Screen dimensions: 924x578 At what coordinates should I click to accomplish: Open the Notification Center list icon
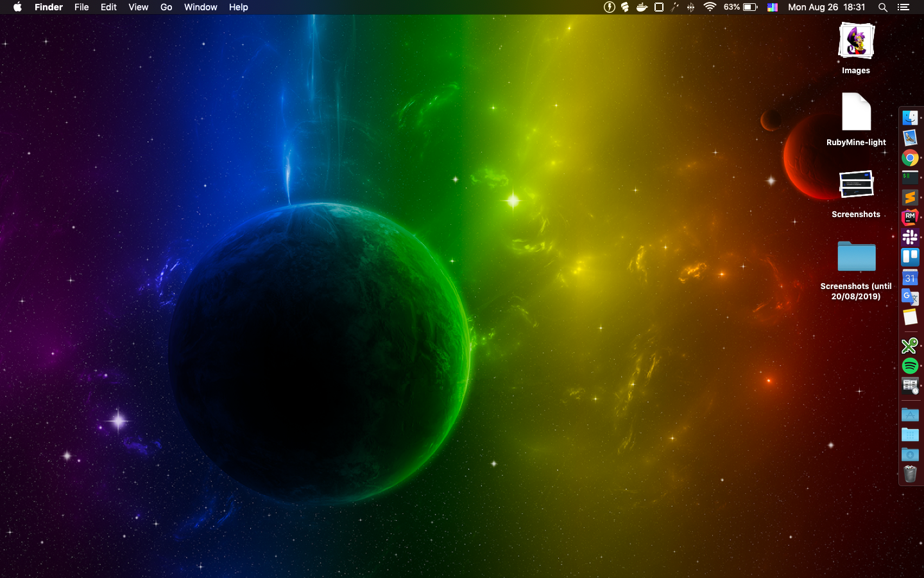[903, 7]
